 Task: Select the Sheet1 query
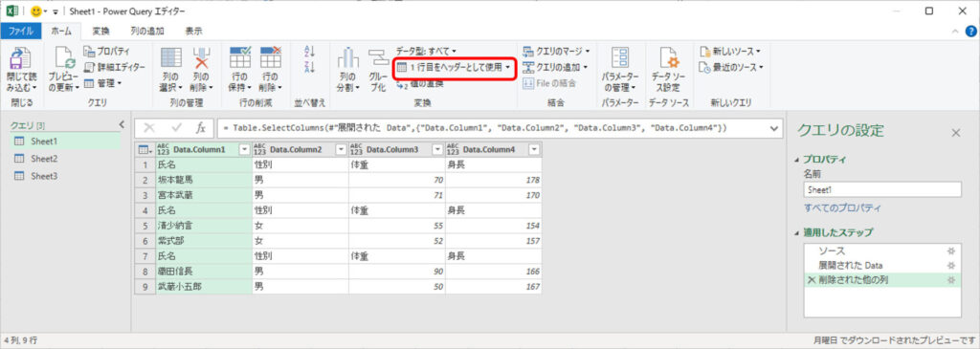[65, 142]
